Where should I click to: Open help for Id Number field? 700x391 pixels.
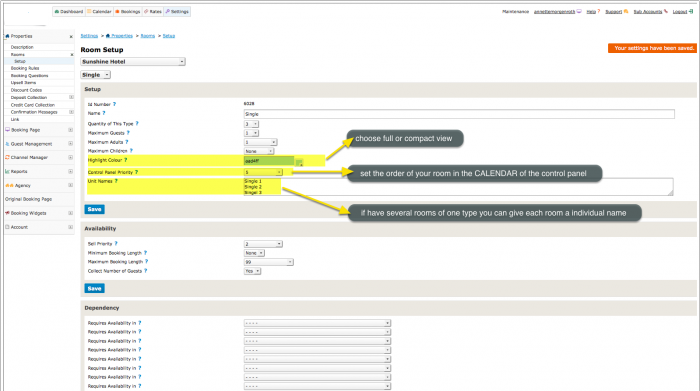pyautogui.click(x=114, y=104)
